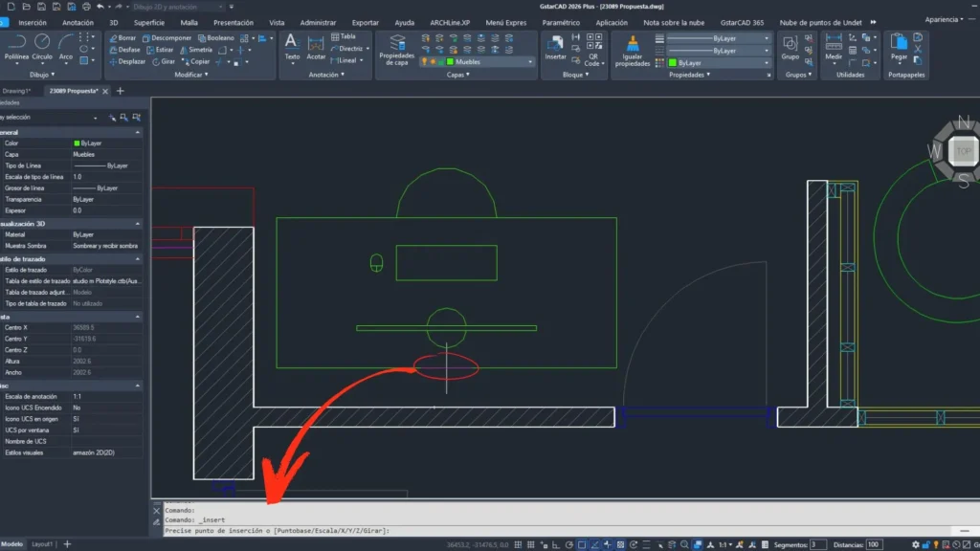Click the Booleano tool
980x551 pixels.
216,38
